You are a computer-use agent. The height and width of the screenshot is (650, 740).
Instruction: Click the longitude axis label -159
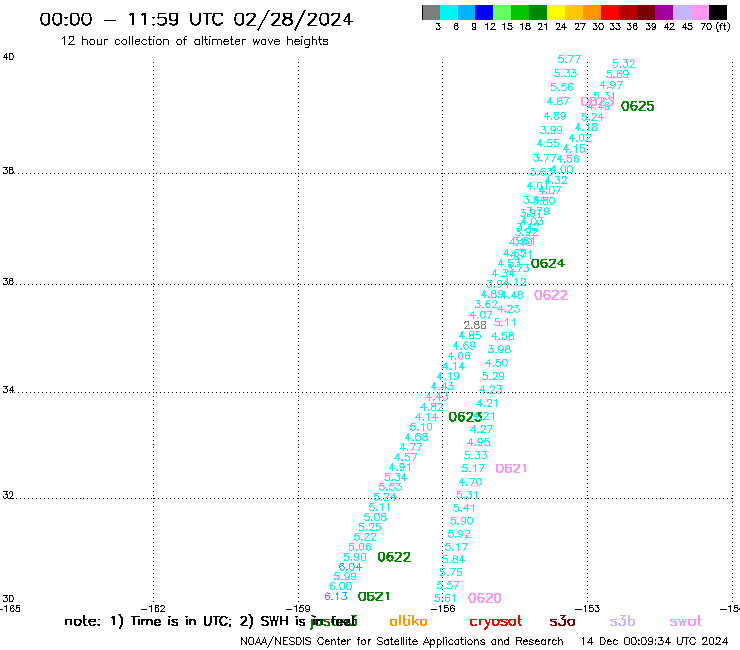point(298,609)
